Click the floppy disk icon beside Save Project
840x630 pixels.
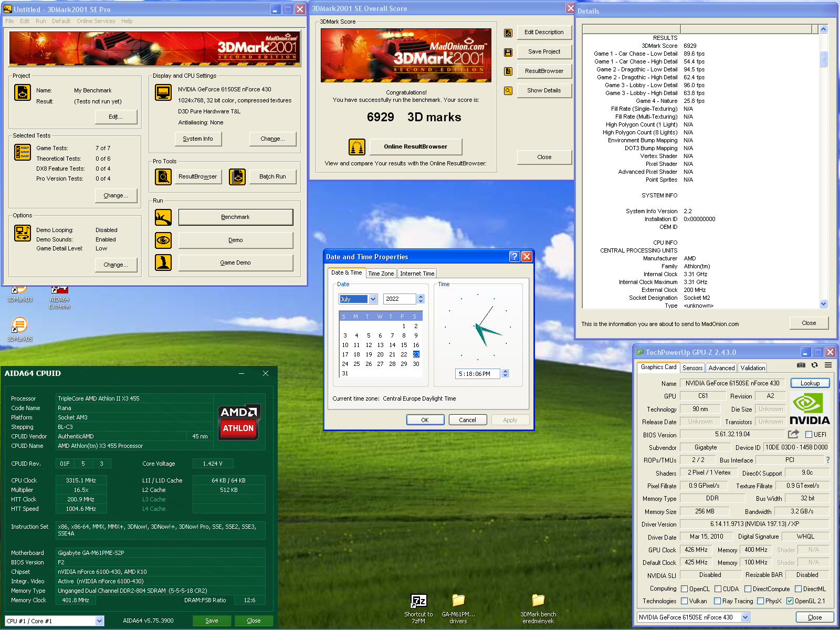tap(508, 52)
